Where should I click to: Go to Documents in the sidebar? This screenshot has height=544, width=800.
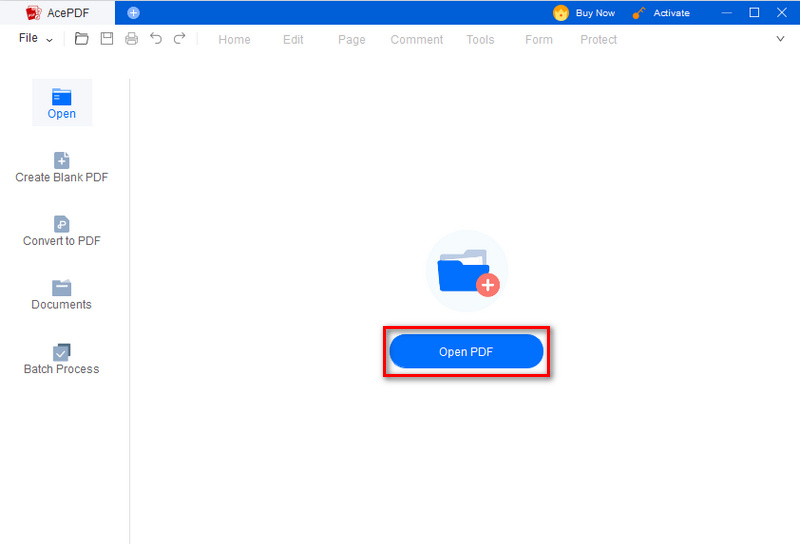pyautogui.click(x=62, y=295)
